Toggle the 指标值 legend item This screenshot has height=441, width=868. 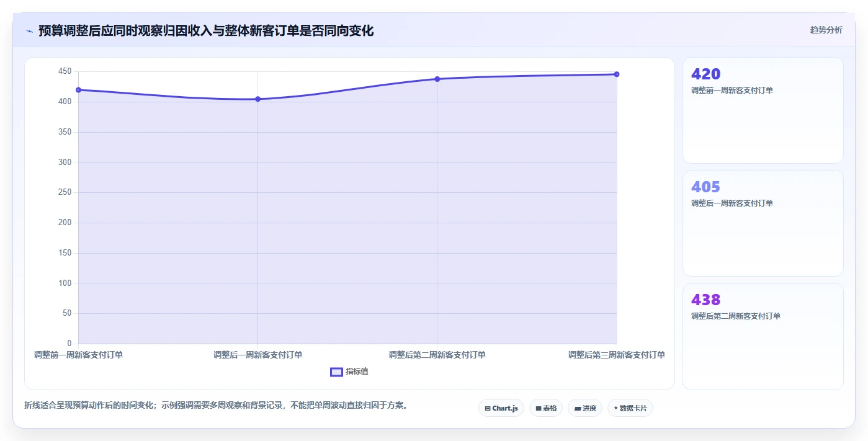pyautogui.click(x=349, y=372)
